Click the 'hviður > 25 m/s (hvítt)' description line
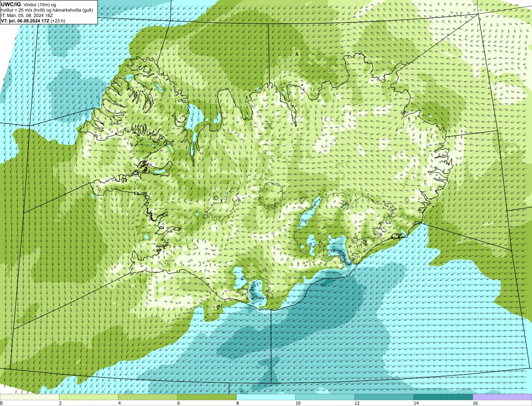Screen dimensions: 532x406 pos(47,10)
